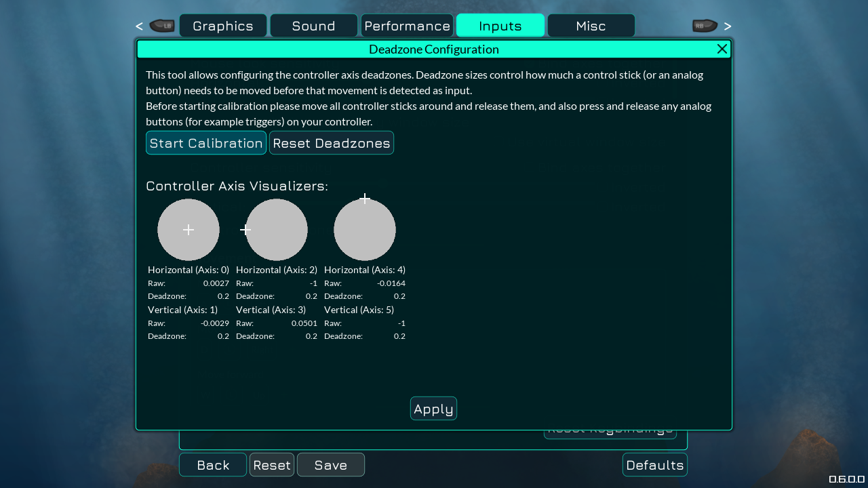Click the LB shoulder button icon
Image resolution: width=868 pixels, height=488 pixels.
point(163,25)
